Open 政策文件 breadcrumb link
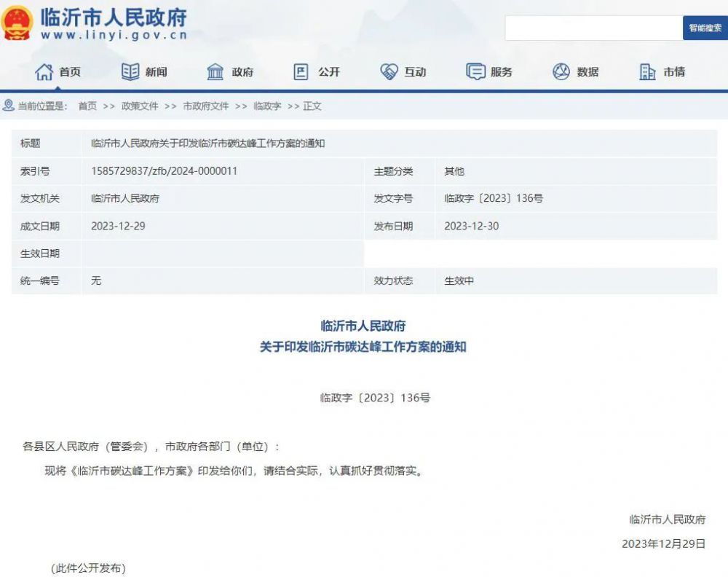 140,106
